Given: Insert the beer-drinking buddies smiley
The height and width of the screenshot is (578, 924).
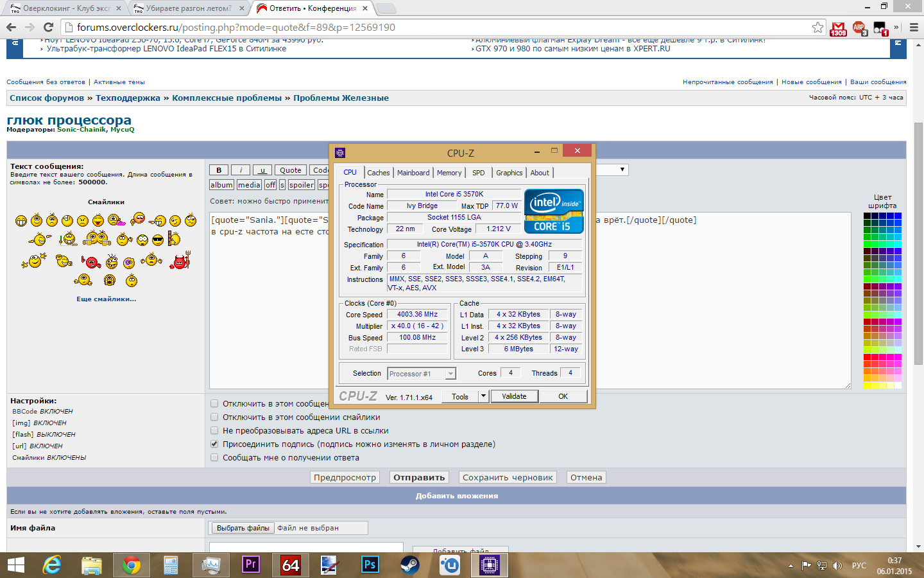Looking at the screenshot, I should (x=97, y=239).
